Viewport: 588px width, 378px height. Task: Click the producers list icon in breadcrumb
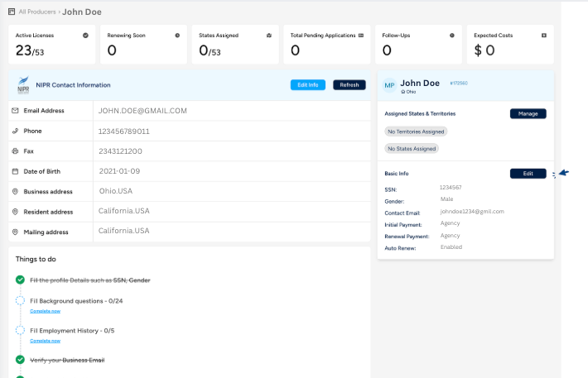pyautogui.click(x=12, y=12)
